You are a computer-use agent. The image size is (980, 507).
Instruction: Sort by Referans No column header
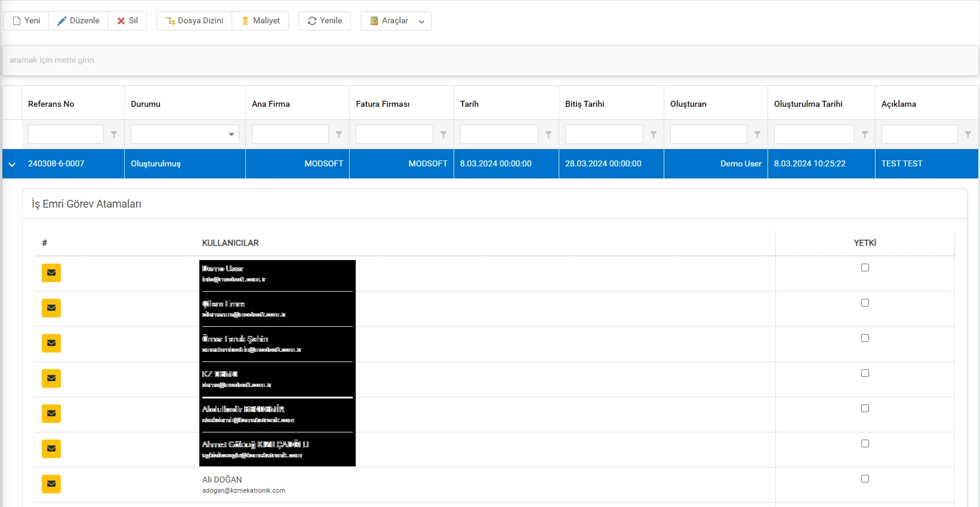pyautogui.click(x=73, y=104)
